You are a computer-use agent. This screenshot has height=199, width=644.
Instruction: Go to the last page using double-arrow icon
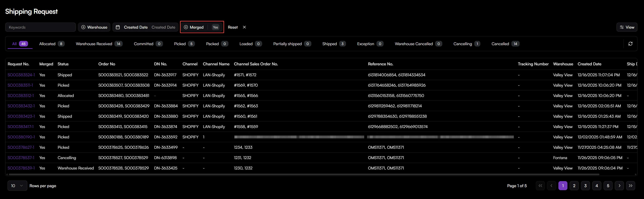(x=630, y=186)
